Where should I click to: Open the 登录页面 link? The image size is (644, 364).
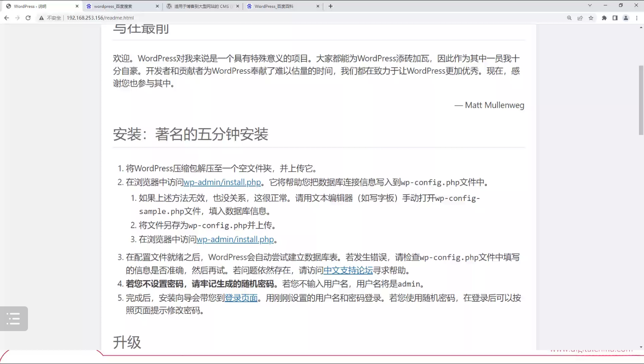[241, 298]
